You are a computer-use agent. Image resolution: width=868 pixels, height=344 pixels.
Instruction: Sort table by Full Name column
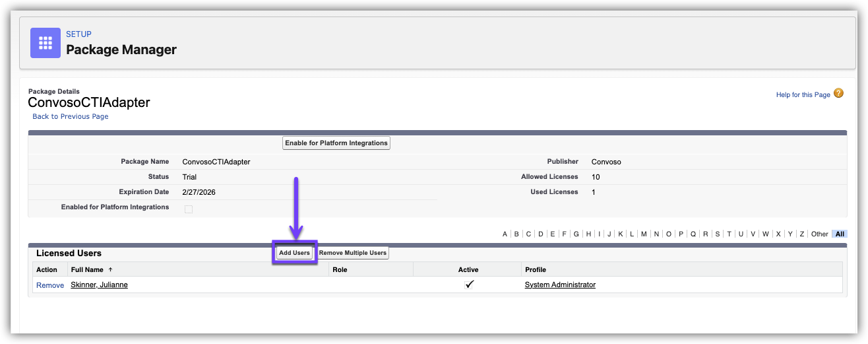(x=87, y=269)
